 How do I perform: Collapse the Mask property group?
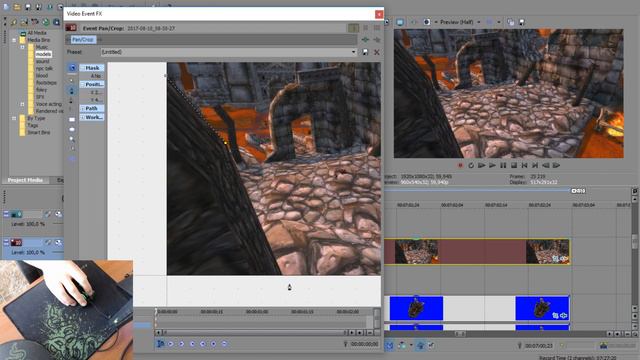(x=82, y=68)
